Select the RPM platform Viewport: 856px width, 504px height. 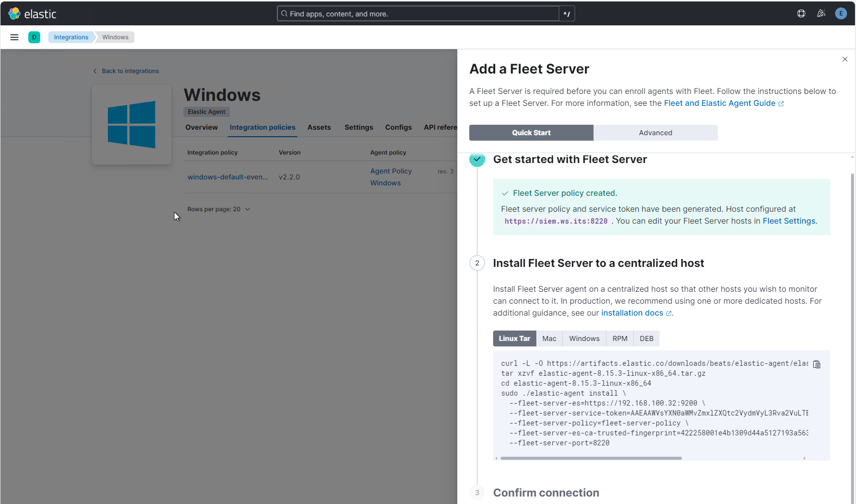(x=620, y=338)
